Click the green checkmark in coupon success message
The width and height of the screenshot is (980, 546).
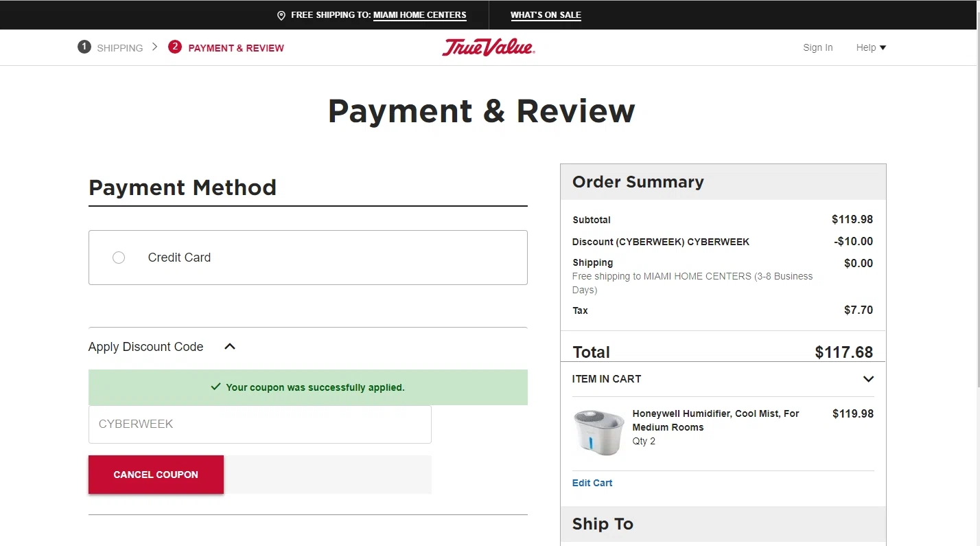216,387
